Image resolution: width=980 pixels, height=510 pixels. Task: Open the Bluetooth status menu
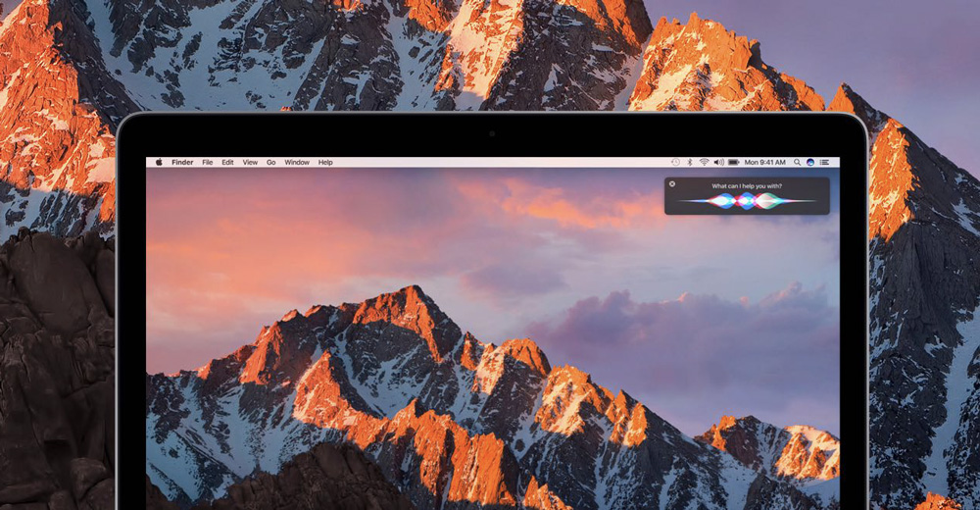click(x=690, y=162)
